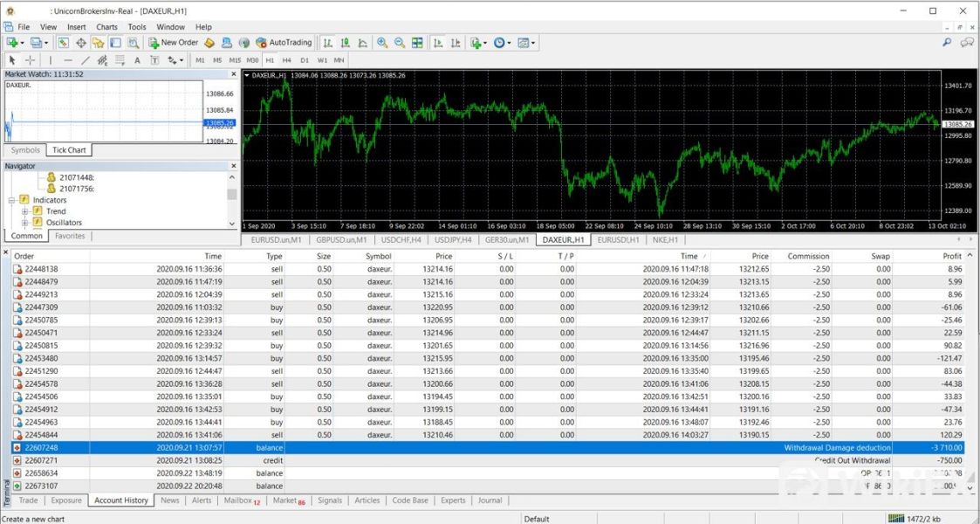Open the Profiles toolbar icon
This screenshot has width=980, height=524.
point(38,43)
